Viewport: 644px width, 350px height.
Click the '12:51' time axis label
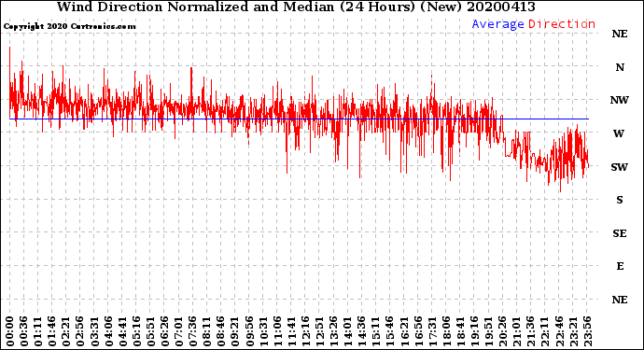[320, 332]
